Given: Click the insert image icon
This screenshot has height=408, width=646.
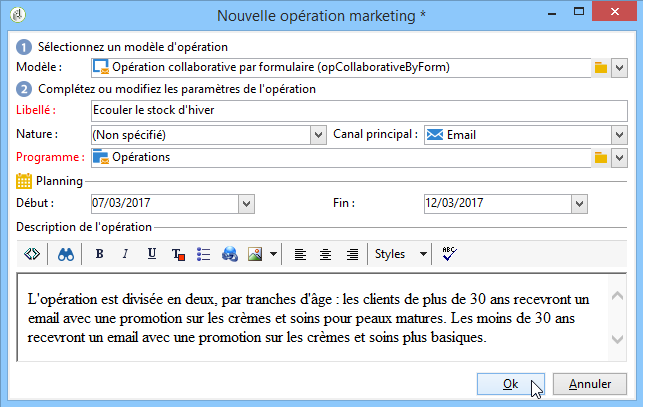Looking at the screenshot, I should click(255, 254).
